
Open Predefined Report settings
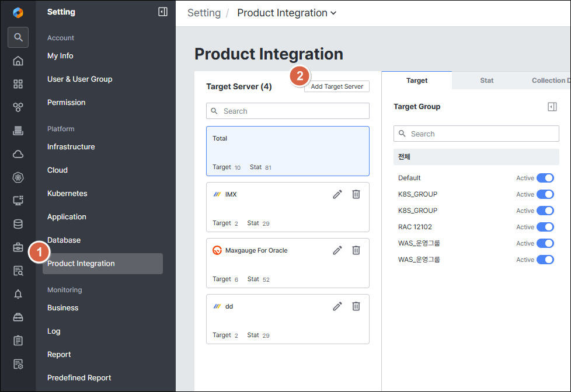[x=79, y=377]
